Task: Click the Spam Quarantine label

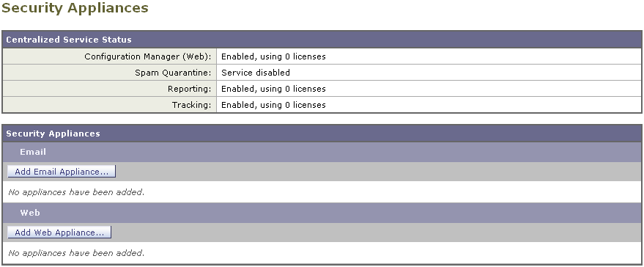Action: (x=173, y=73)
